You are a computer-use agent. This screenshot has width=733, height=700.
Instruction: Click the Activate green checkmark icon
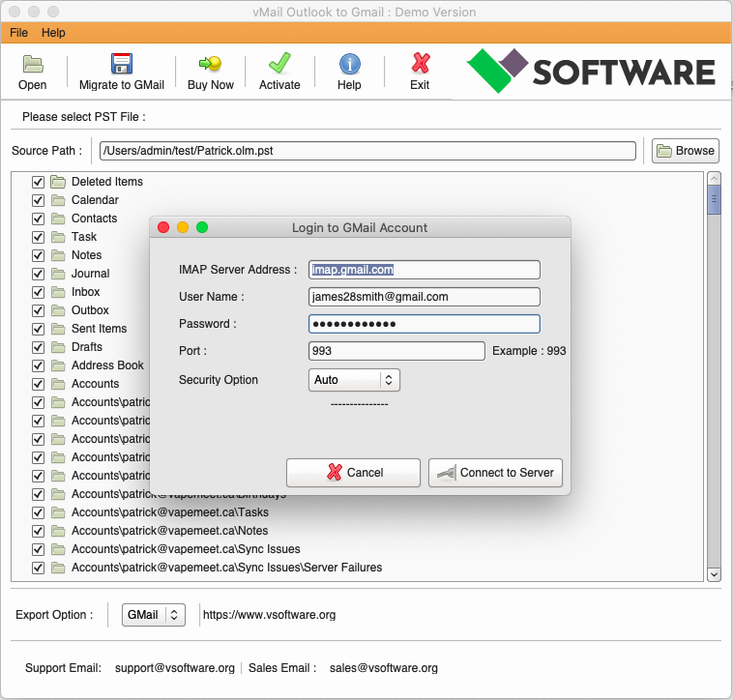tap(279, 63)
